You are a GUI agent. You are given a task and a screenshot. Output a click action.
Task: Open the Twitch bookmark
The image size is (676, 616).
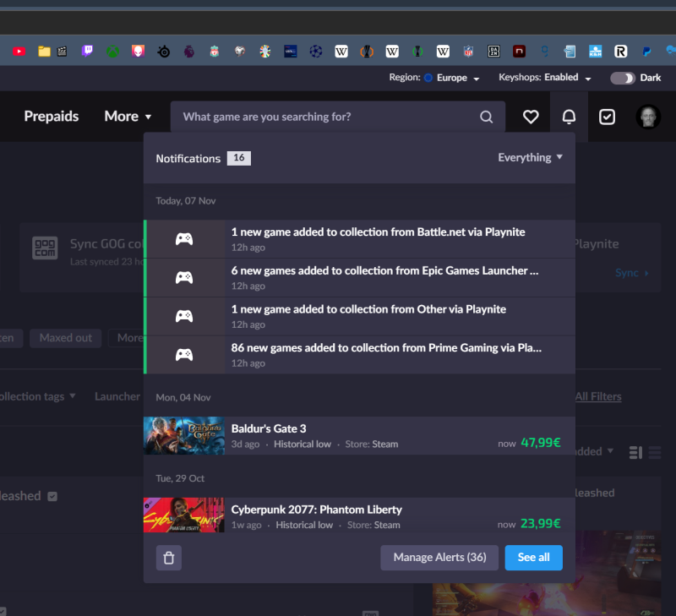(88, 52)
